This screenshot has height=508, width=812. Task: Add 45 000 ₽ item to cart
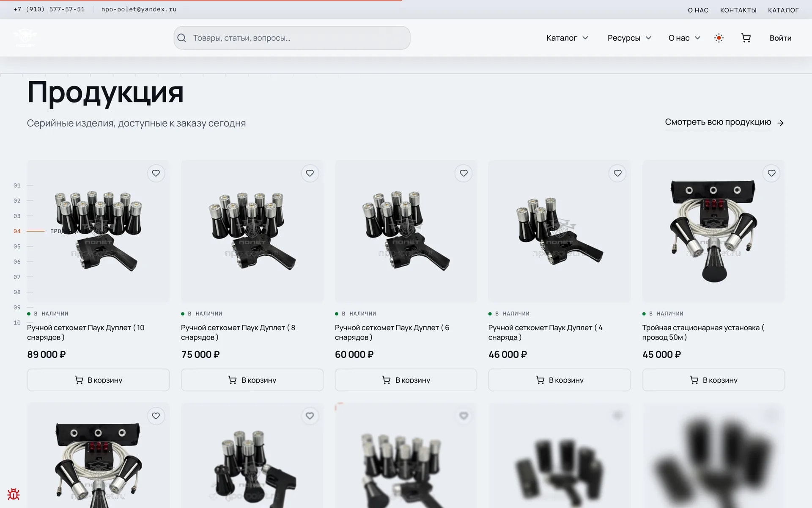(x=713, y=380)
